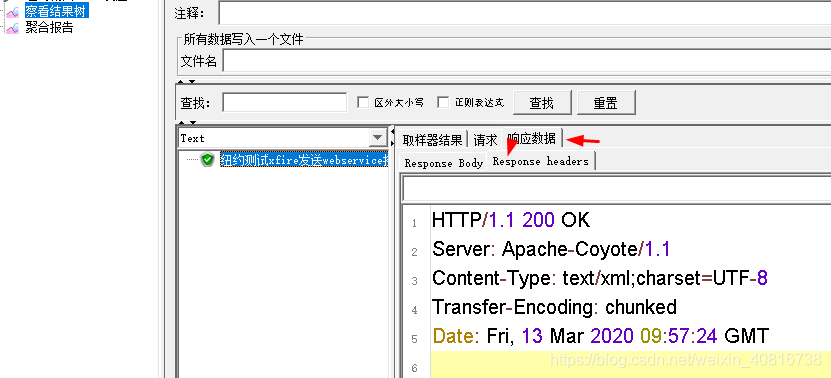Switch to 请求 tab

[x=485, y=139]
